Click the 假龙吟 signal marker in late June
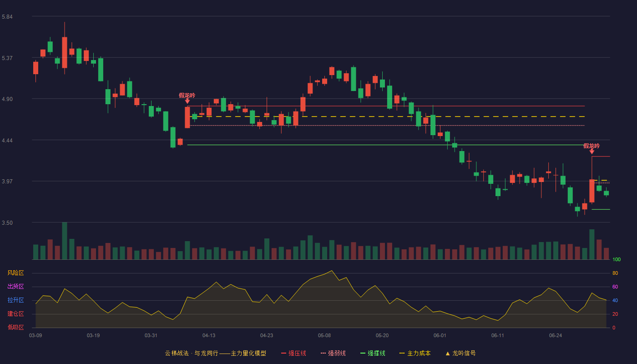The width and height of the screenshot is (637, 364). [591, 148]
